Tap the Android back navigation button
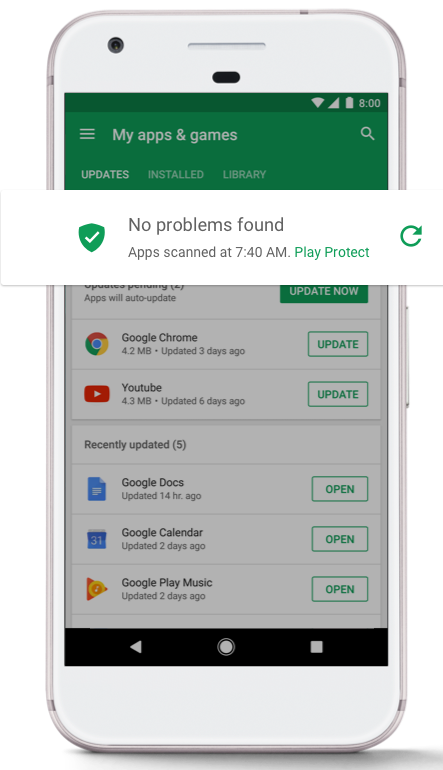This screenshot has height=770, width=443. coord(136,647)
